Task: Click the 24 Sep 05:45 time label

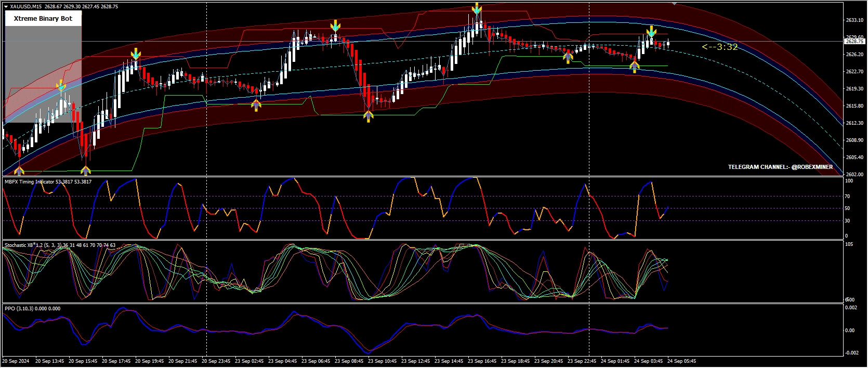Action: (x=681, y=361)
